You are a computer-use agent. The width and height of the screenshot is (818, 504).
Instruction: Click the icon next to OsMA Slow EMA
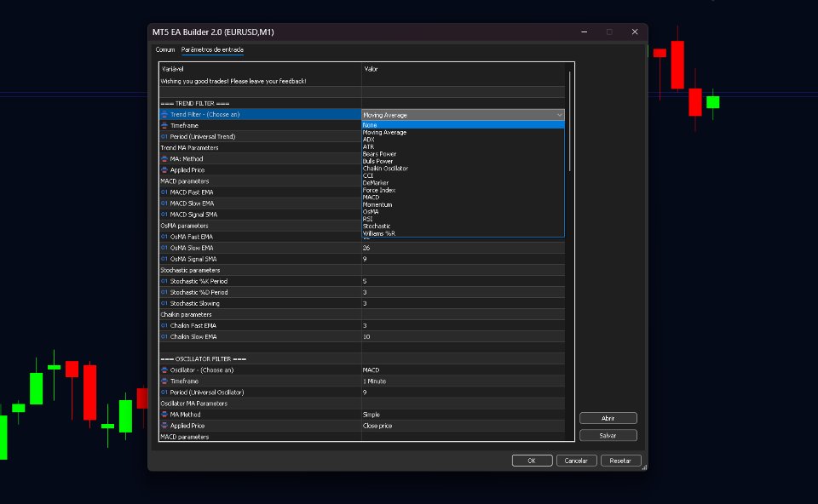pyautogui.click(x=164, y=248)
